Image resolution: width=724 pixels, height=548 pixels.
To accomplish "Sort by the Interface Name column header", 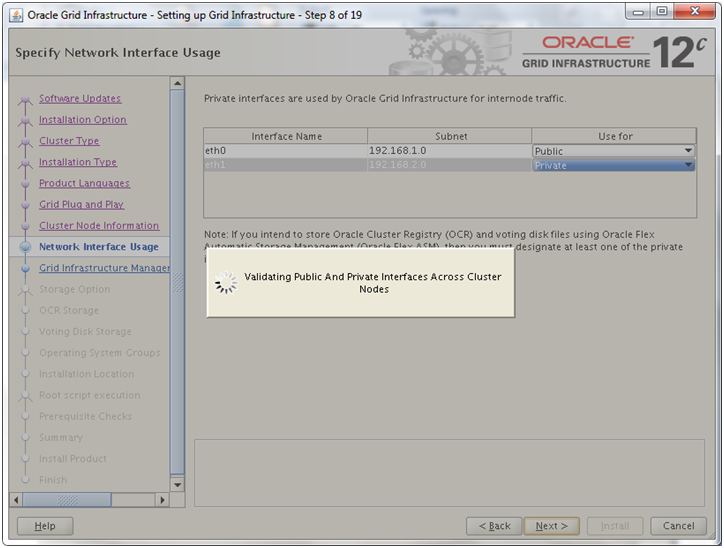I will [x=286, y=136].
